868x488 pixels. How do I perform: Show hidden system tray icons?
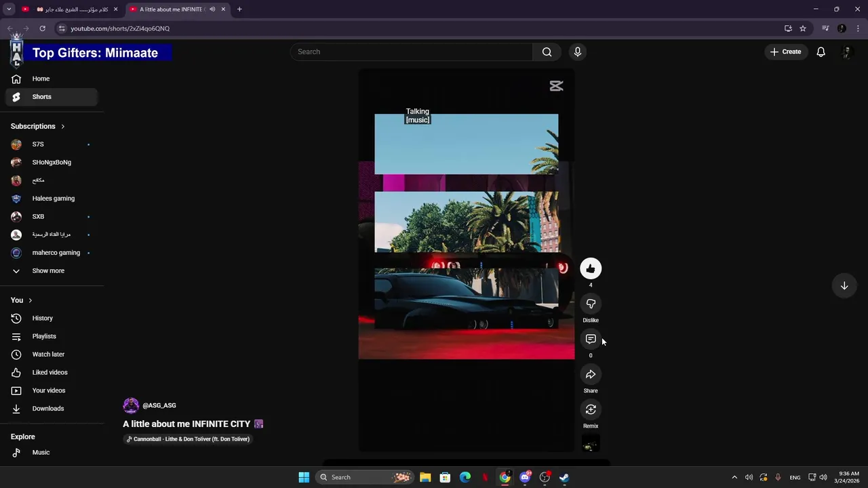point(734,477)
